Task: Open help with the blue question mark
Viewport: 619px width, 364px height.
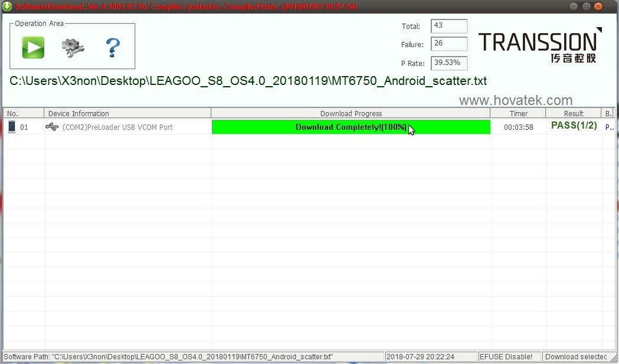Action: (113, 48)
